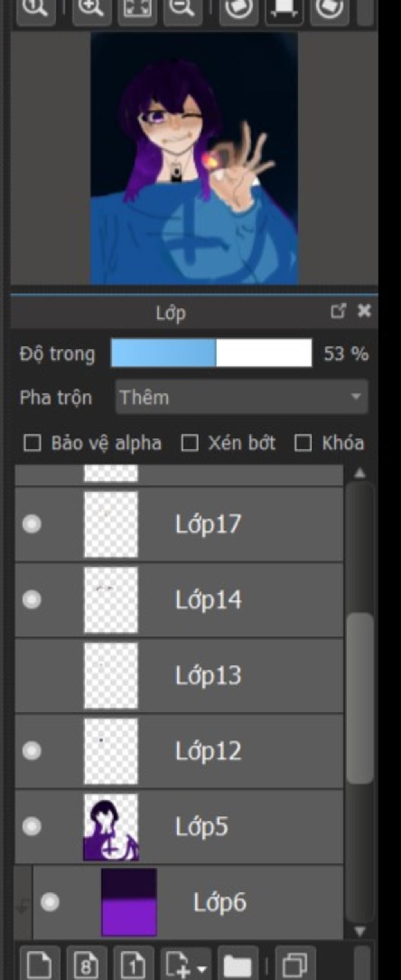
Task: Enable the Bảo vệ alpha checkbox
Action: 32,443
